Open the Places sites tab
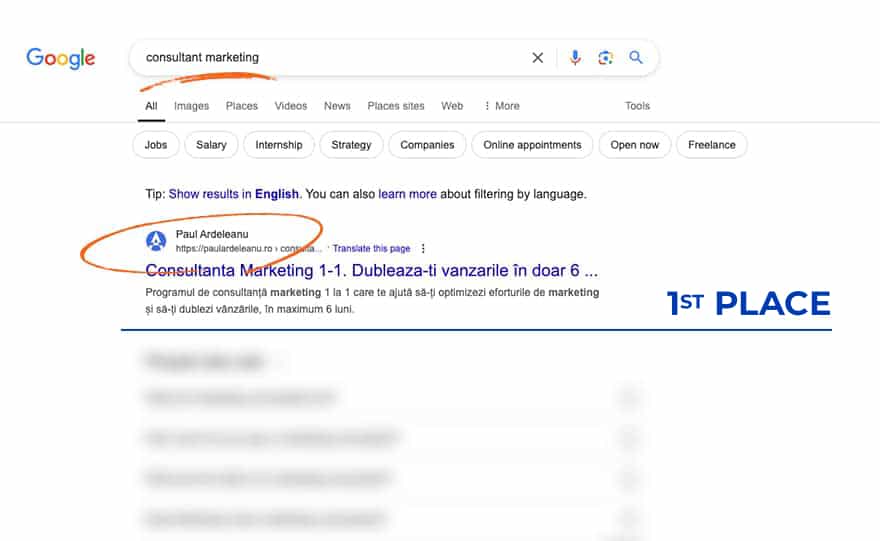880x541 pixels. tap(396, 106)
